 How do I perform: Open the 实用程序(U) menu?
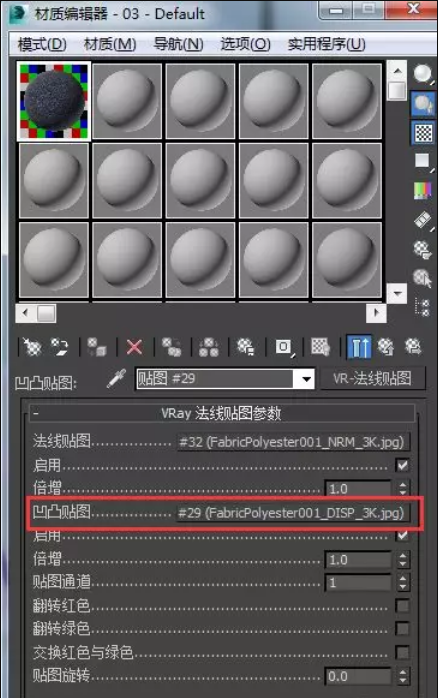(x=326, y=44)
